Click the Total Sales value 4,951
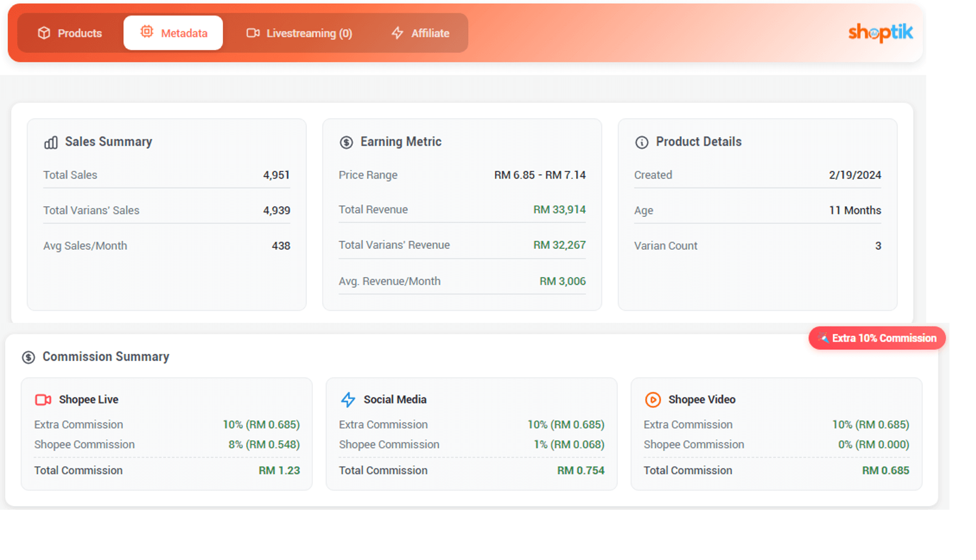 276,175
